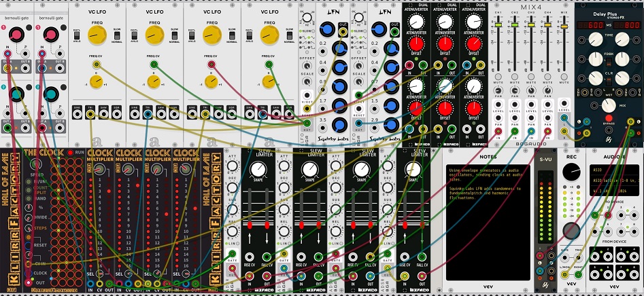Toggle the RUN button on The Clock
The height and width of the screenshot is (296, 644).
point(70,152)
